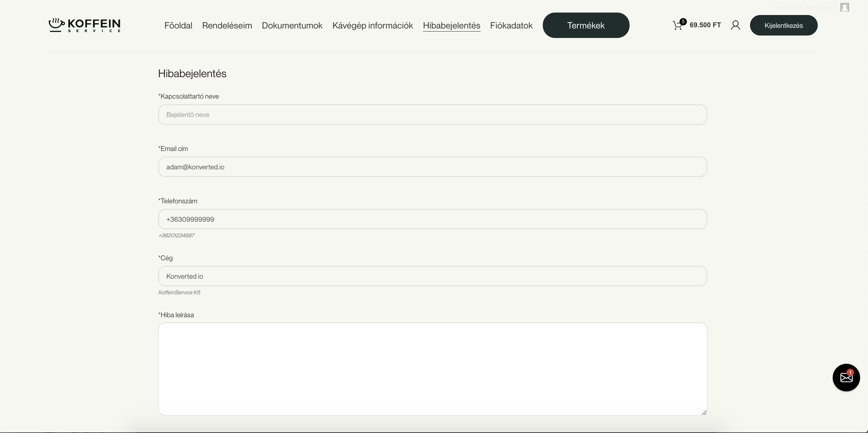Click the Cég input field
868x433 pixels.
(x=432, y=276)
